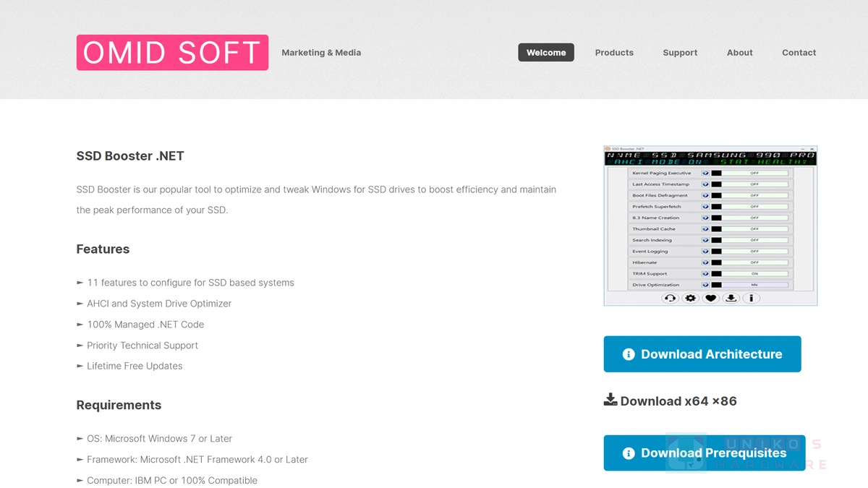
Task: Open help icon for 8.3 Name Creation
Action: tap(705, 218)
